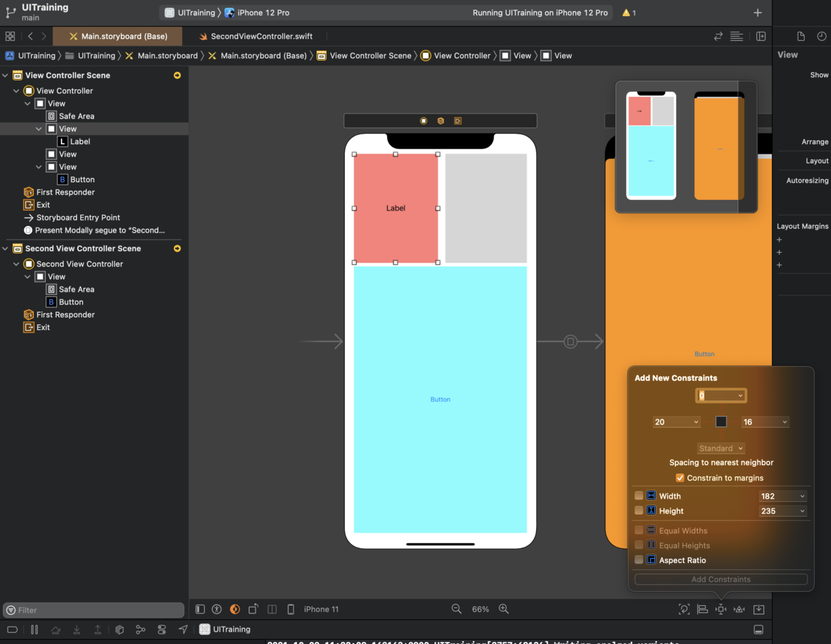Click the View Controller Scene breadcrumb item

click(x=364, y=55)
